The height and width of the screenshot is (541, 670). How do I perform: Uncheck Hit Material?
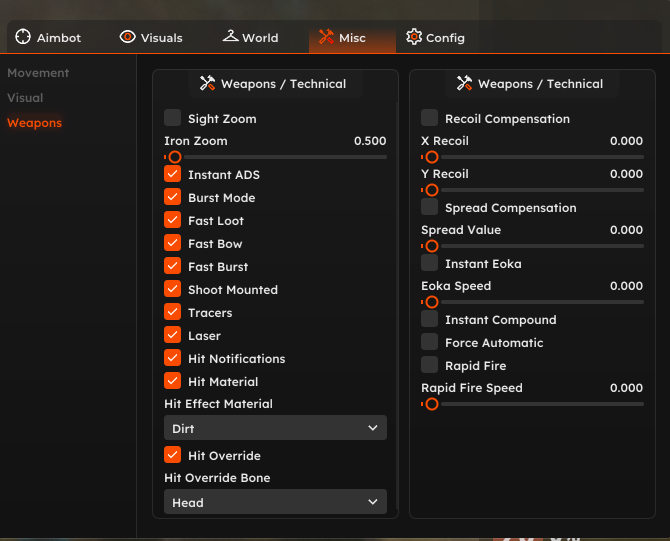point(173,381)
